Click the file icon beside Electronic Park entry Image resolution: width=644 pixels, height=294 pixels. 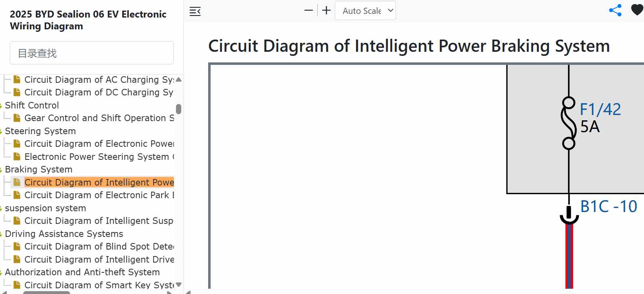click(x=17, y=195)
